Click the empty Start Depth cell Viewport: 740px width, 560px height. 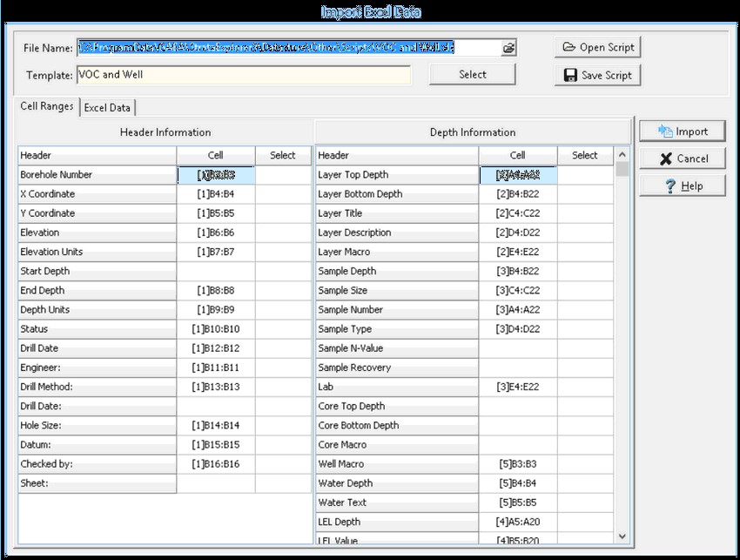(216, 272)
